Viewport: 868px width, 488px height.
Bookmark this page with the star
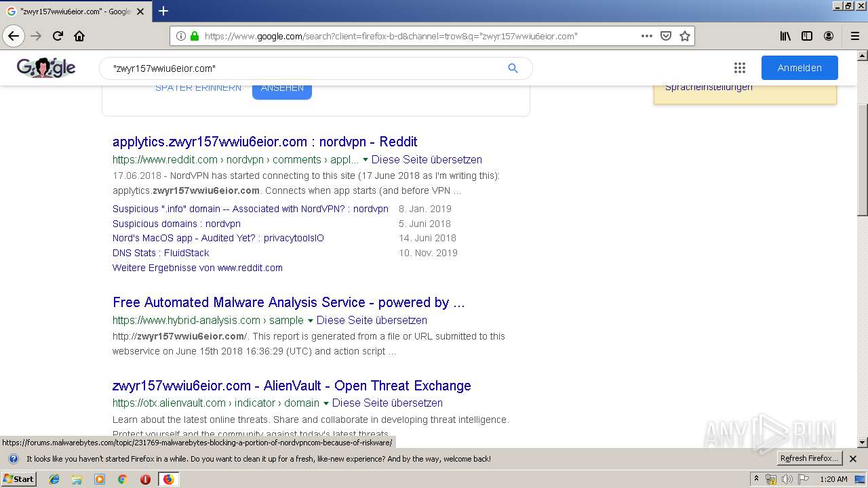pos(685,36)
